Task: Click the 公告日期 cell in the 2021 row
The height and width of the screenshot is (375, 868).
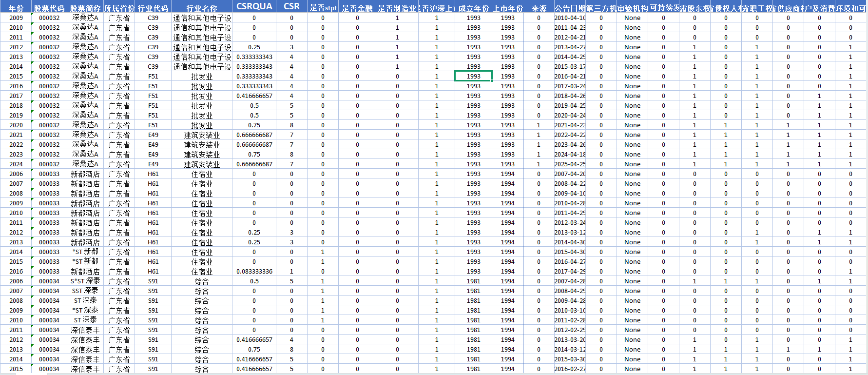Action: point(570,135)
